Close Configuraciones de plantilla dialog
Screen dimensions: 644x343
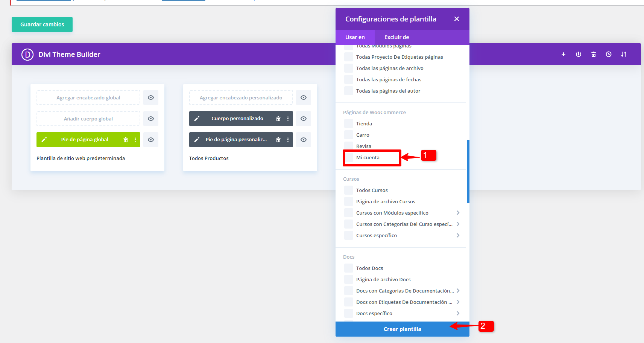[457, 19]
